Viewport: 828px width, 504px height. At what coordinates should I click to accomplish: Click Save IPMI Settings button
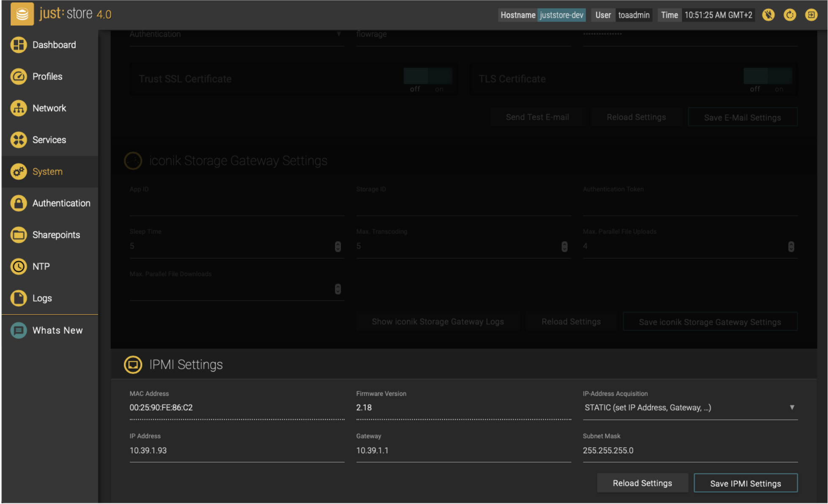pos(745,483)
